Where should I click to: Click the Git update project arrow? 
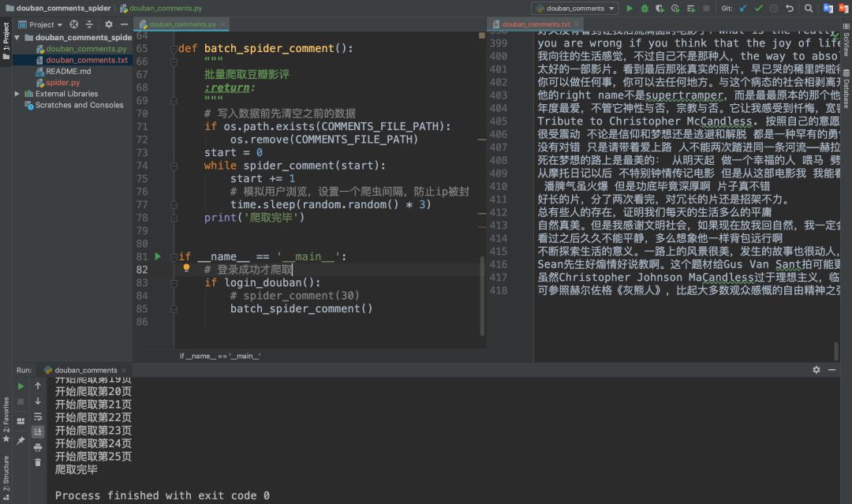[x=743, y=8]
